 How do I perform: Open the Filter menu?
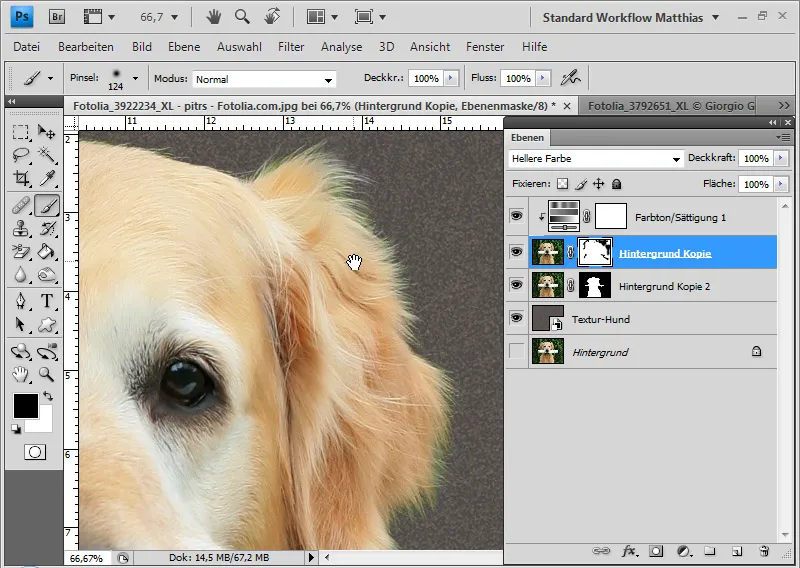[291, 47]
